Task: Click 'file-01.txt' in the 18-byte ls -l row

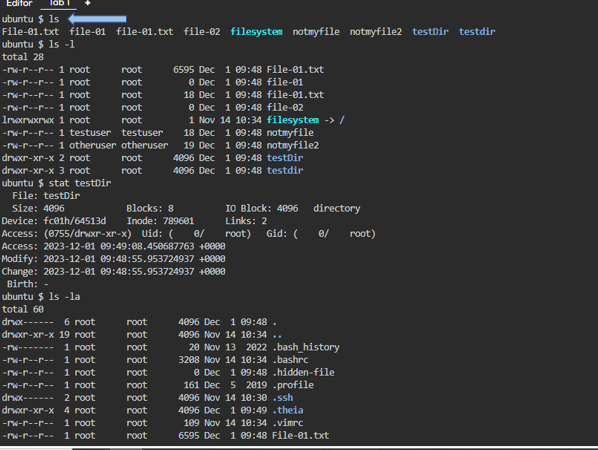Action: (295, 95)
